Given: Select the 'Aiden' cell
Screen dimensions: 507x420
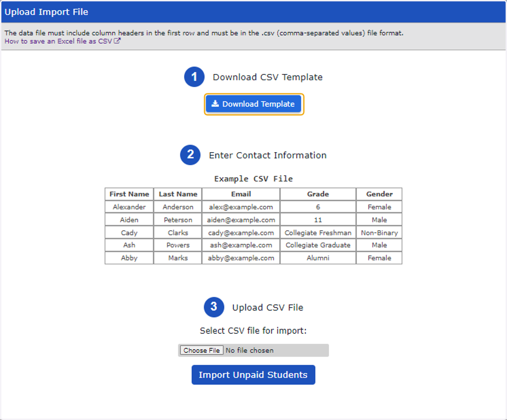Looking at the screenshot, I should 129,220.
